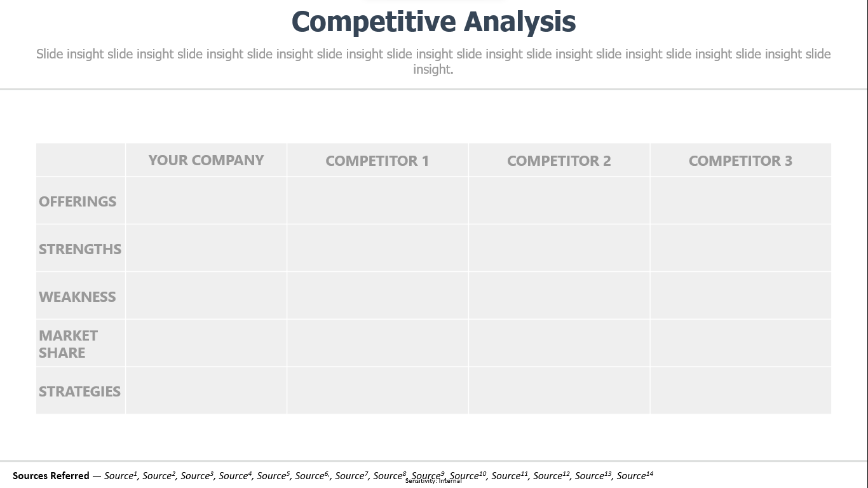
Task: Click the MARKET SHARE row label
Action: tap(69, 344)
